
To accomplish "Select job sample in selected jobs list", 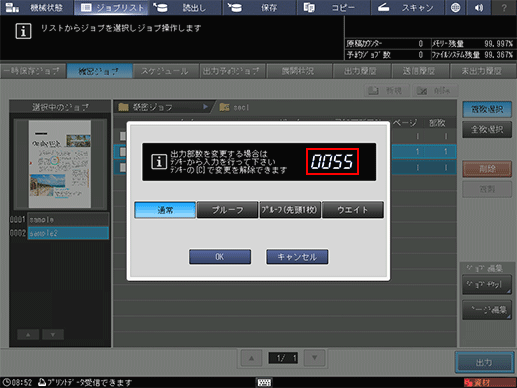I will (x=68, y=220).
